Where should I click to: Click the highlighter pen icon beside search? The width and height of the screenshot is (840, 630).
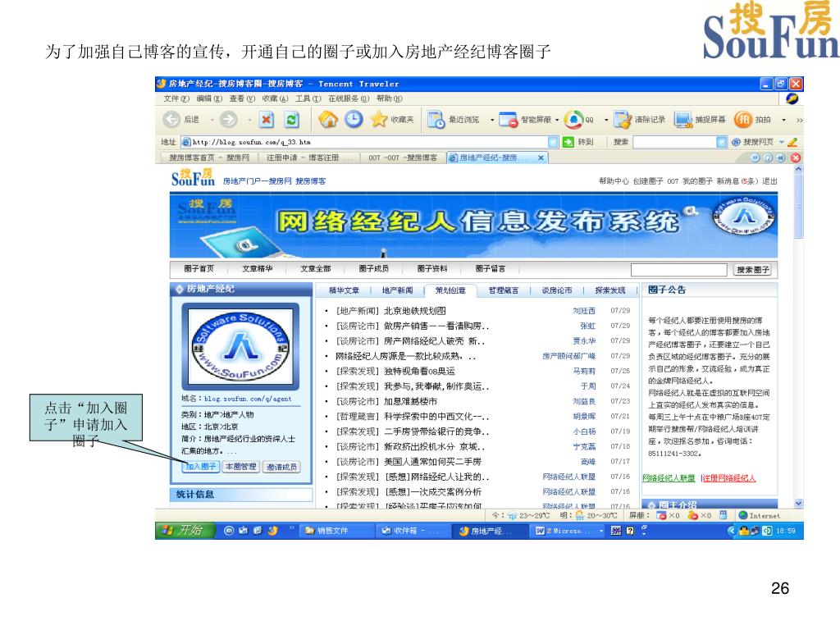tap(793, 142)
